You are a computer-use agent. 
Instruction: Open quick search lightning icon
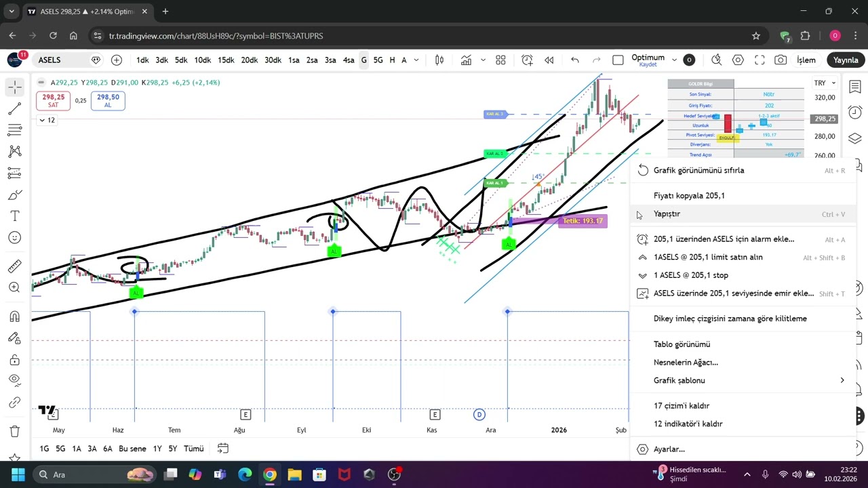tap(716, 60)
